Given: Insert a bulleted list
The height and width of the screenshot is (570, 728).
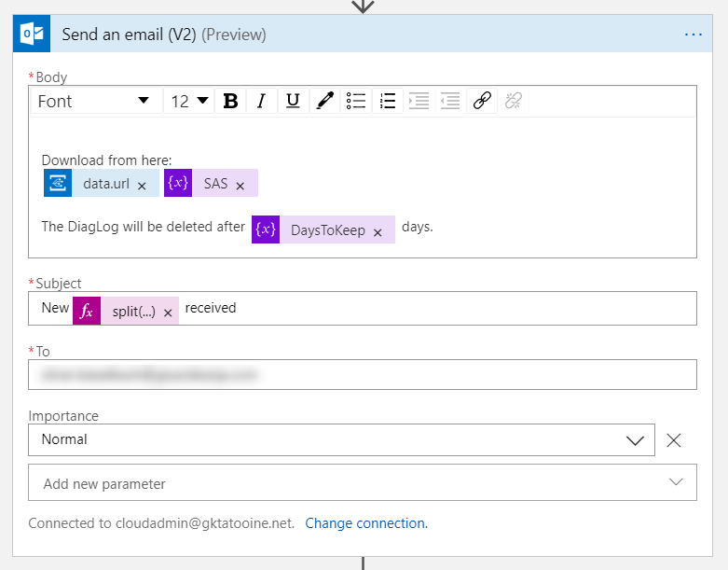Looking at the screenshot, I should [x=355, y=102].
